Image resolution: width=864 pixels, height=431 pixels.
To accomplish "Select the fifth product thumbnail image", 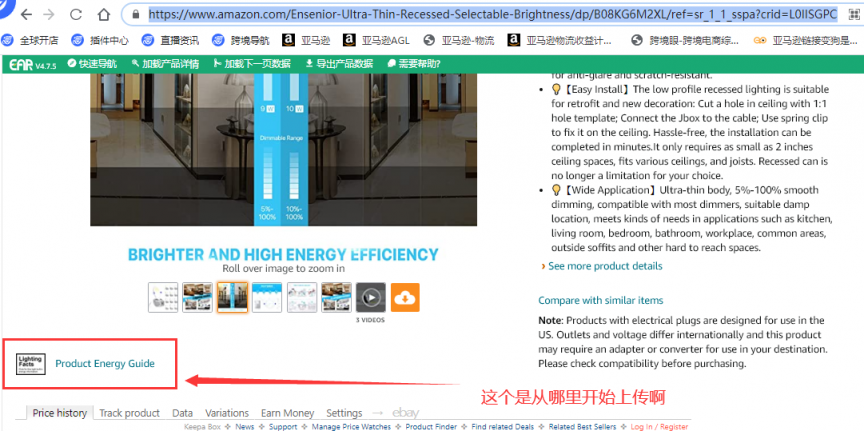I will 302,298.
